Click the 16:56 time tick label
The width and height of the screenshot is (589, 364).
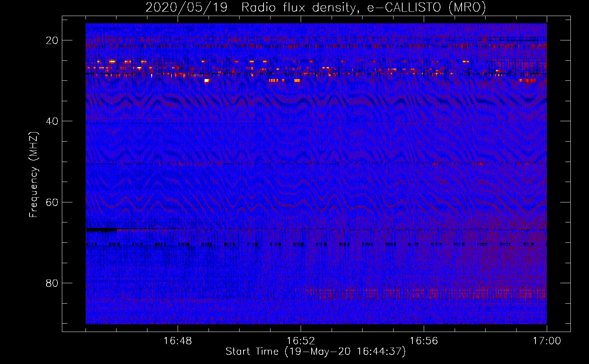[x=424, y=341]
